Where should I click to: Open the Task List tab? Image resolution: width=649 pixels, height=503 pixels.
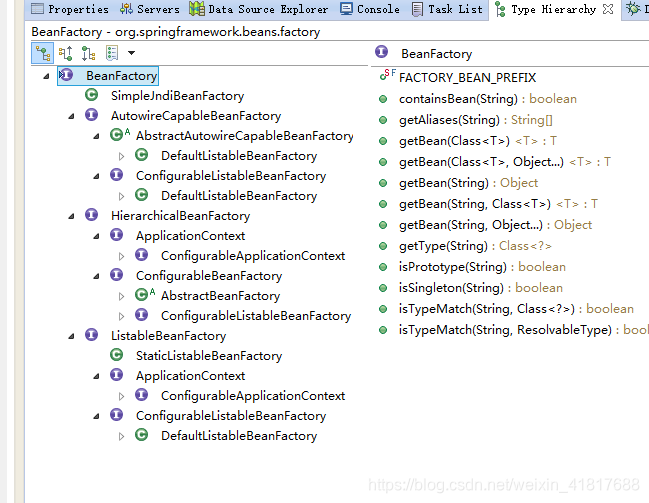447,9
